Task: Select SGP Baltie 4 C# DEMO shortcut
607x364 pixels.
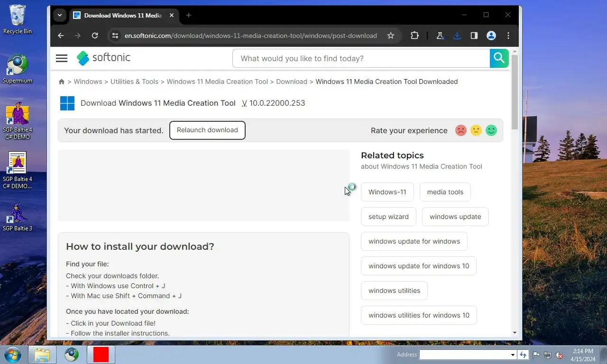Action: 18,120
